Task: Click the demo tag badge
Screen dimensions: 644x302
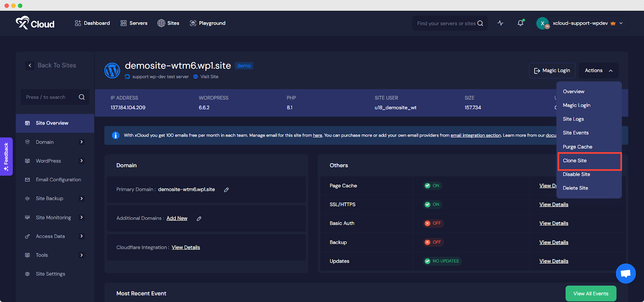Action: [244, 66]
